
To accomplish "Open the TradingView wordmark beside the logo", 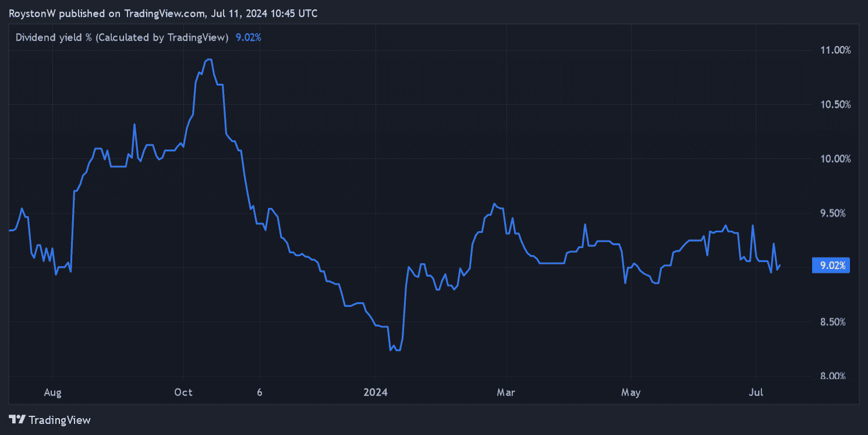I will click(x=59, y=420).
